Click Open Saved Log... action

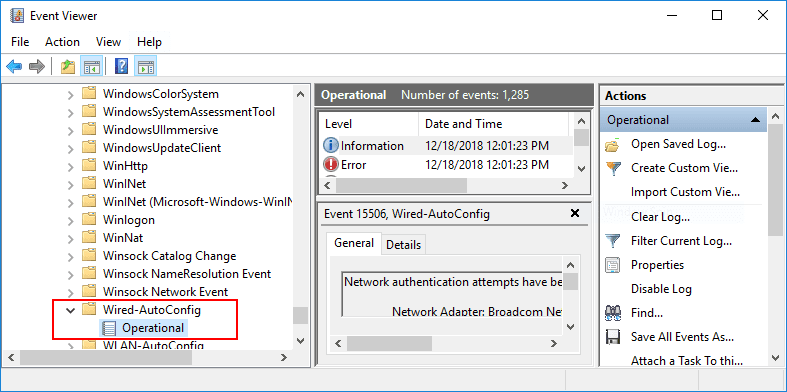coord(678,145)
